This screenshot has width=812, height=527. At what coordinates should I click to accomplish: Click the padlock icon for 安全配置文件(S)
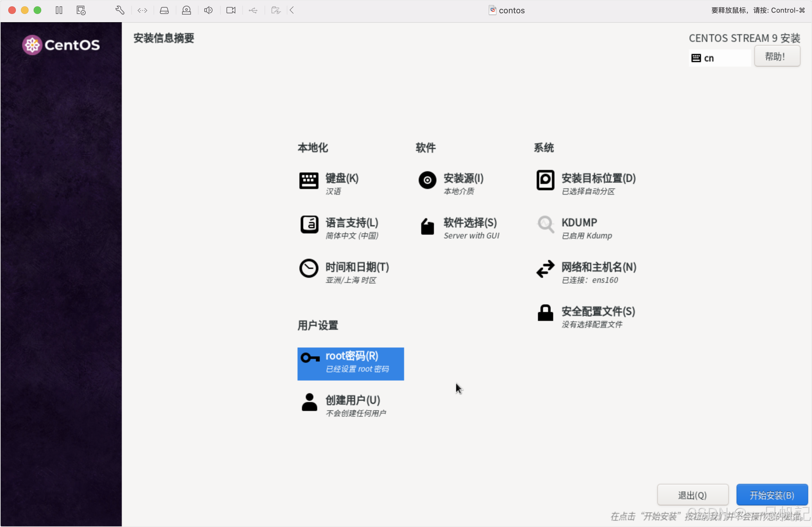tap(545, 313)
